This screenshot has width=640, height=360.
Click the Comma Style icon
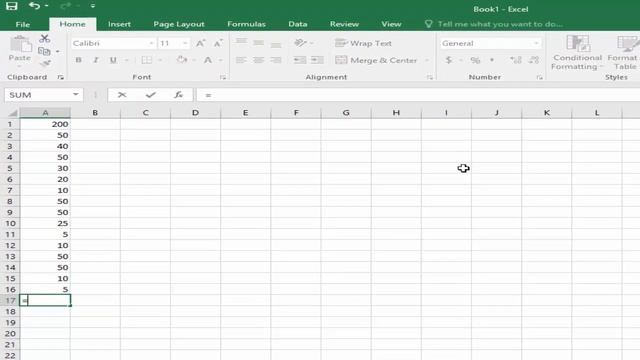tap(492, 60)
